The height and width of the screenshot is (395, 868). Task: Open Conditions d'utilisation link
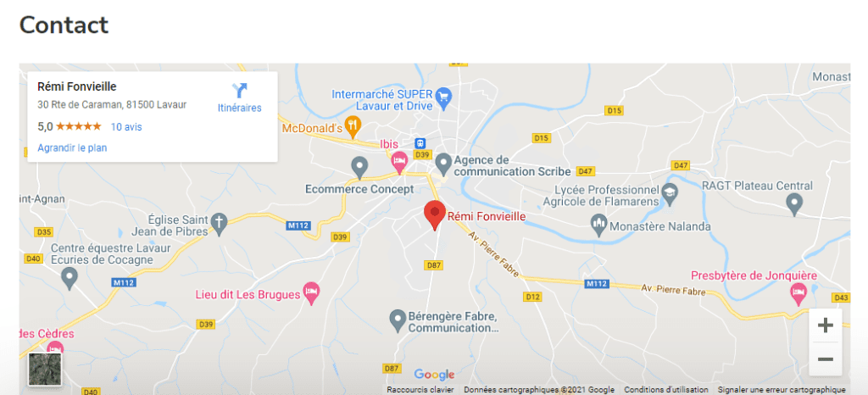(x=666, y=389)
